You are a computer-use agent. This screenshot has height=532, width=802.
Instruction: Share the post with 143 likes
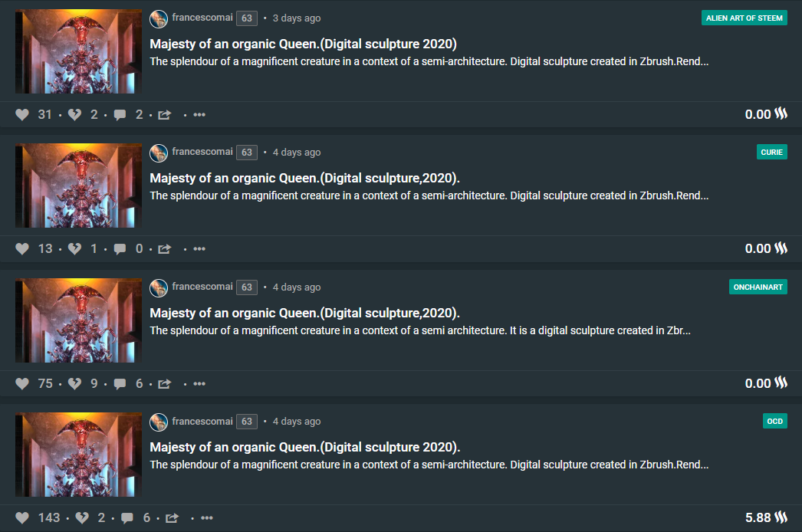point(172,518)
